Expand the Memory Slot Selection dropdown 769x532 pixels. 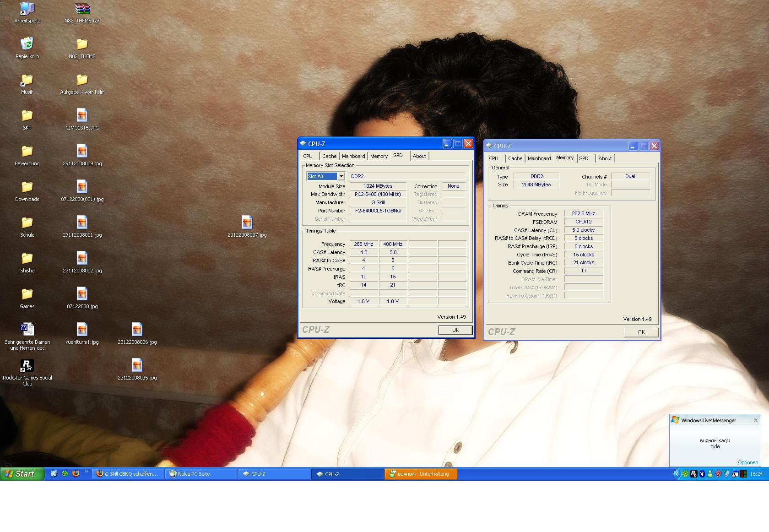(341, 176)
